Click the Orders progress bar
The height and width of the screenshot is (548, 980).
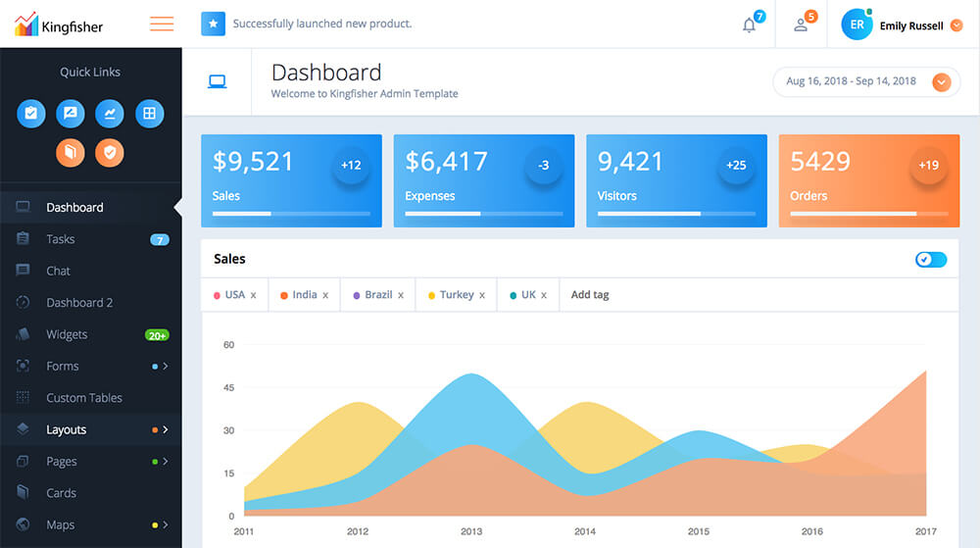click(869, 213)
